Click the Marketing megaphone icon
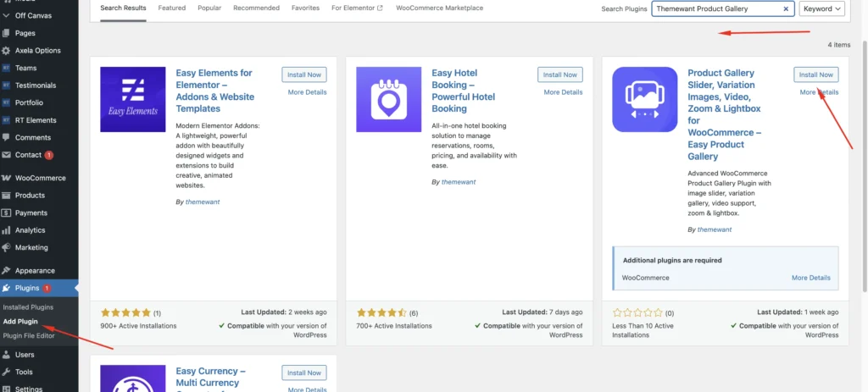Screen dimensions: 868x392 click(6, 248)
